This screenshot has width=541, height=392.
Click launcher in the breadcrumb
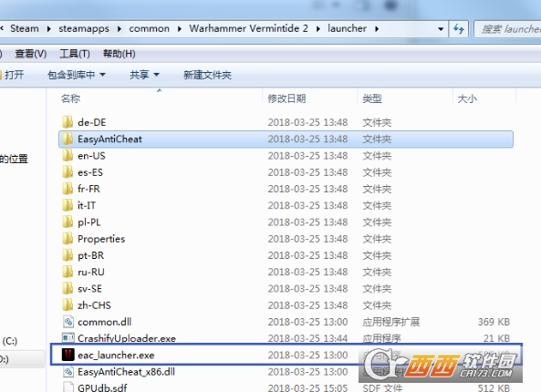[347, 28]
